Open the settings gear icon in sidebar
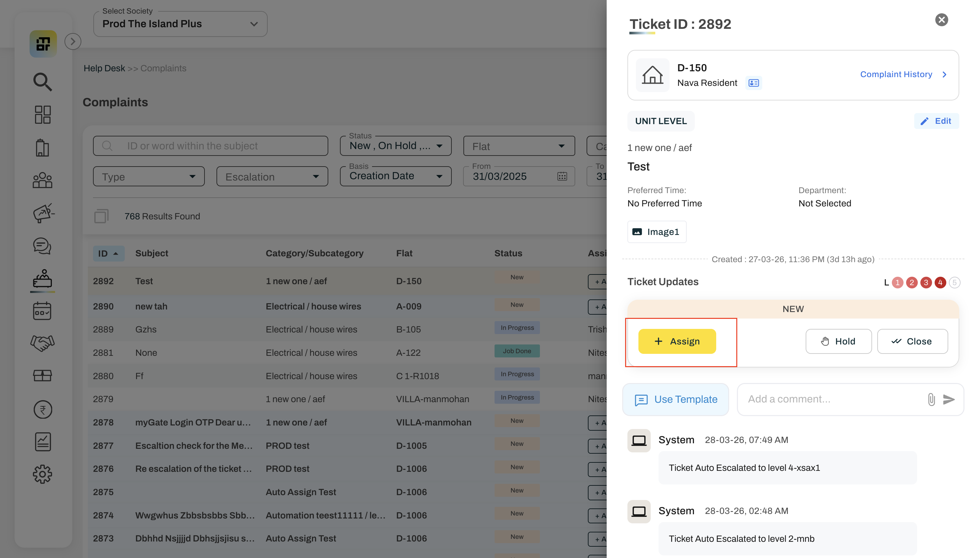This screenshot has height=558, width=980. pyautogui.click(x=42, y=474)
